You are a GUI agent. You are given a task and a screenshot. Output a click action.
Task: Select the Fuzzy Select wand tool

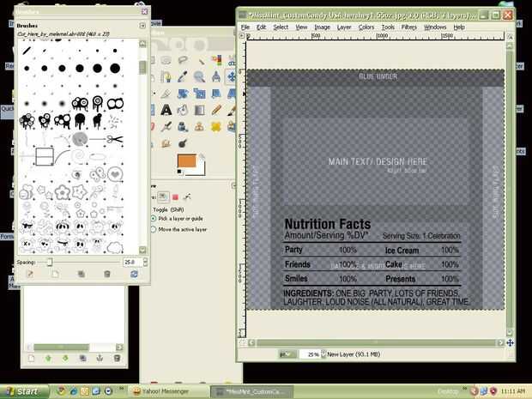coord(201,61)
